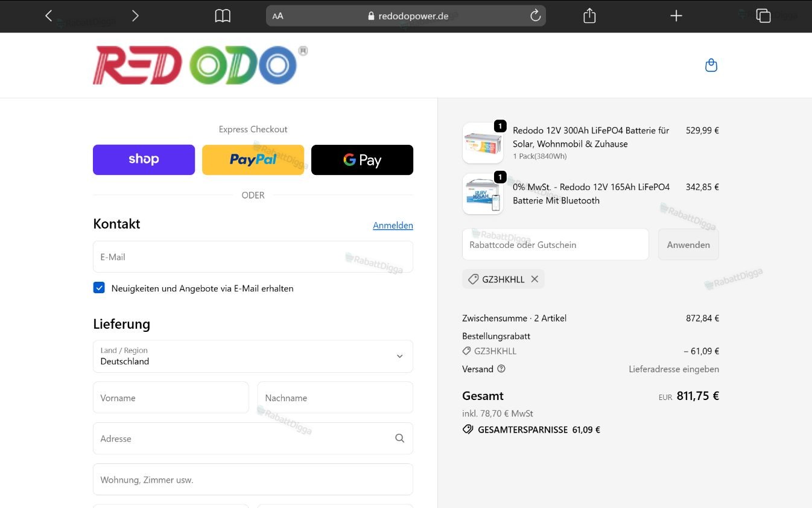Uncheck the Neuigkeiten und Angebote newsletter checkbox
The width and height of the screenshot is (812, 508).
[99, 288]
